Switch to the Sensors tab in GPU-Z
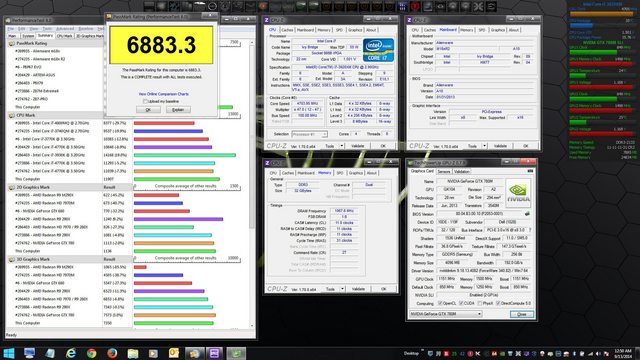This screenshot has height=360, width=640. point(444,171)
